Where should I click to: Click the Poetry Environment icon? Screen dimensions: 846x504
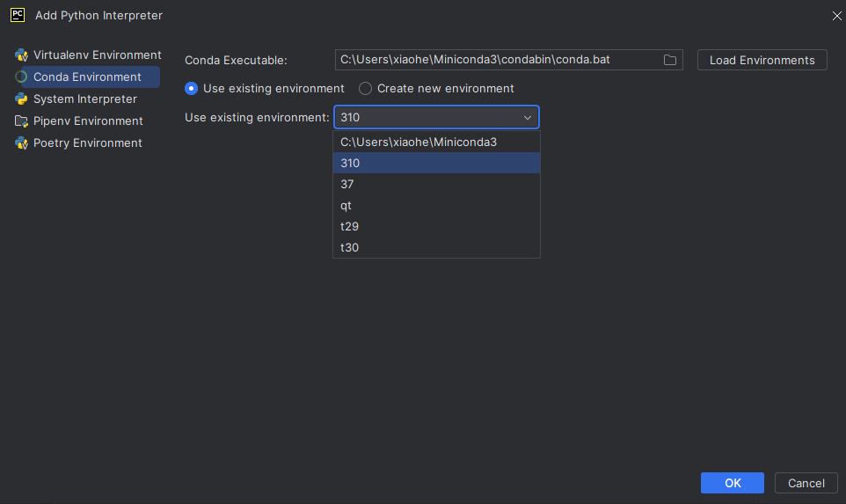pos(21,143)
